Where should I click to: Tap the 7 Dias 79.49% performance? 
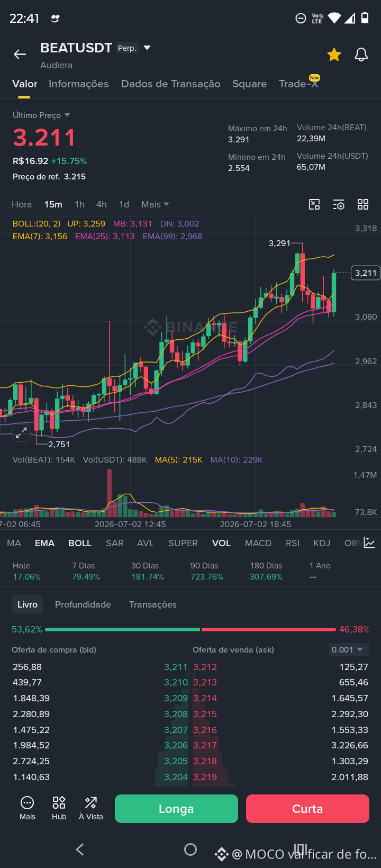point(86,571)
